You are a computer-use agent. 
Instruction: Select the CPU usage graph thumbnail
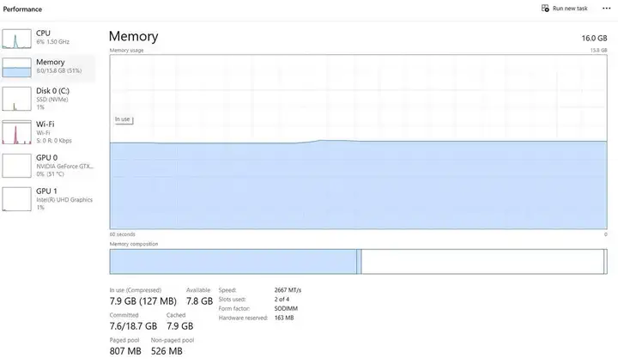click(16, 39)
